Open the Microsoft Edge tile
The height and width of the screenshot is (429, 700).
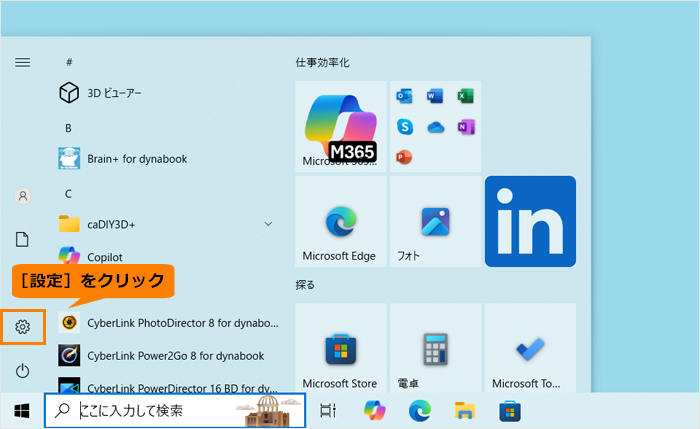click(x=341, y=221)
